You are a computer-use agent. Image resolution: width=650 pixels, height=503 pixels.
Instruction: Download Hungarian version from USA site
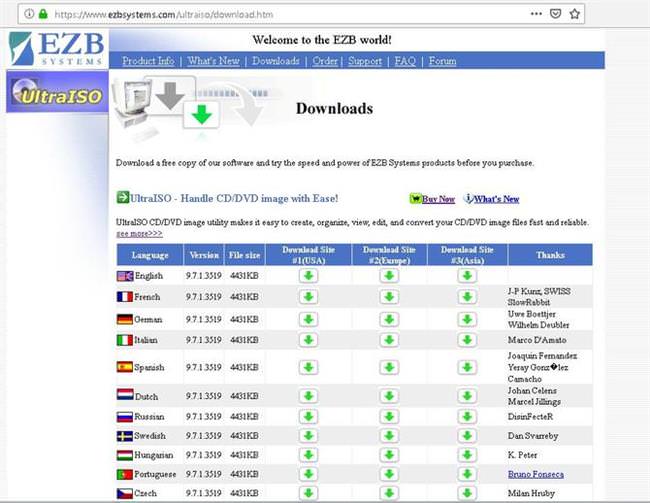[308, 455]
